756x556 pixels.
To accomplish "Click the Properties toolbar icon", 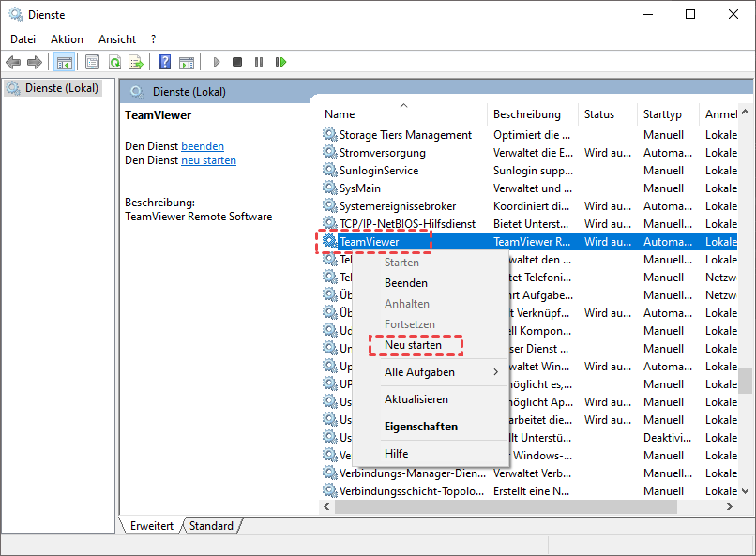I will pyautogui.click(x=92, y=62).
